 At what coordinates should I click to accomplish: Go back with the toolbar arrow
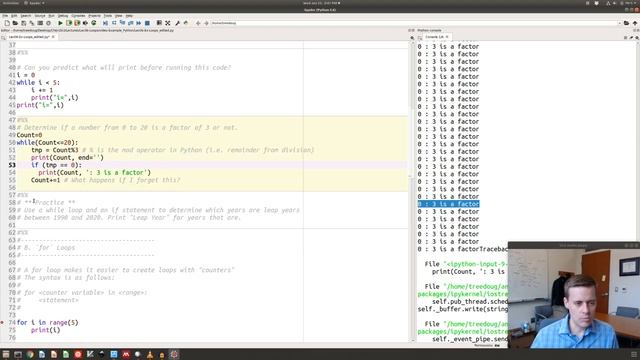pyautogui.click(x=198, y=23)
